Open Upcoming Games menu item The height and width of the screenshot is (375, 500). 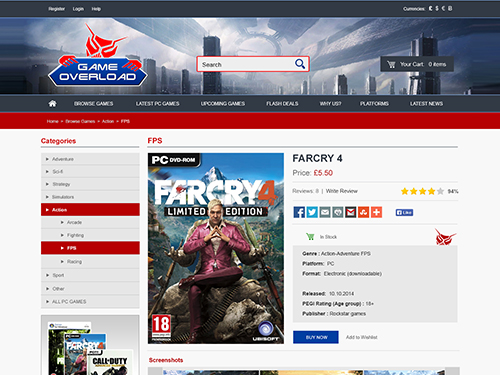click(x=223, y=104)
